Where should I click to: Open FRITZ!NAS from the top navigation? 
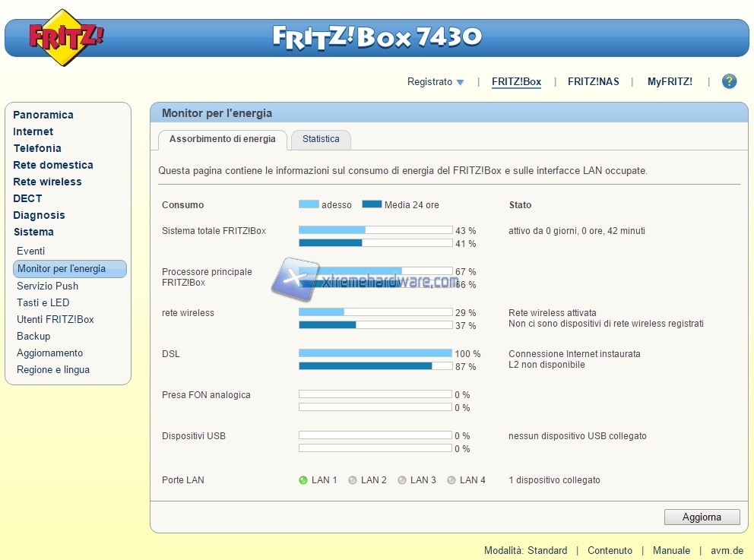coord(593,82)
